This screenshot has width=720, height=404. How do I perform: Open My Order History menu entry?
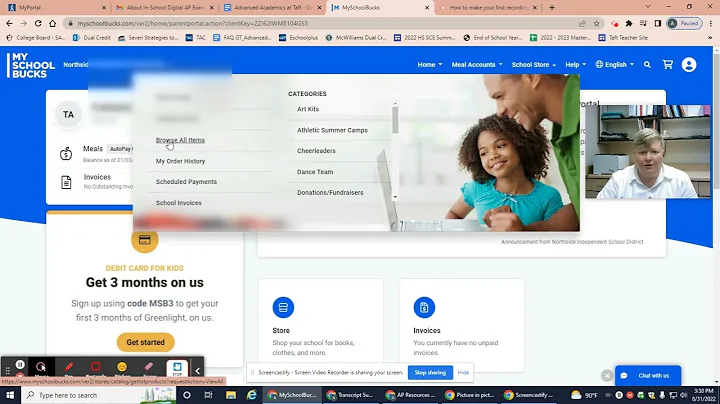coord(180,161)
